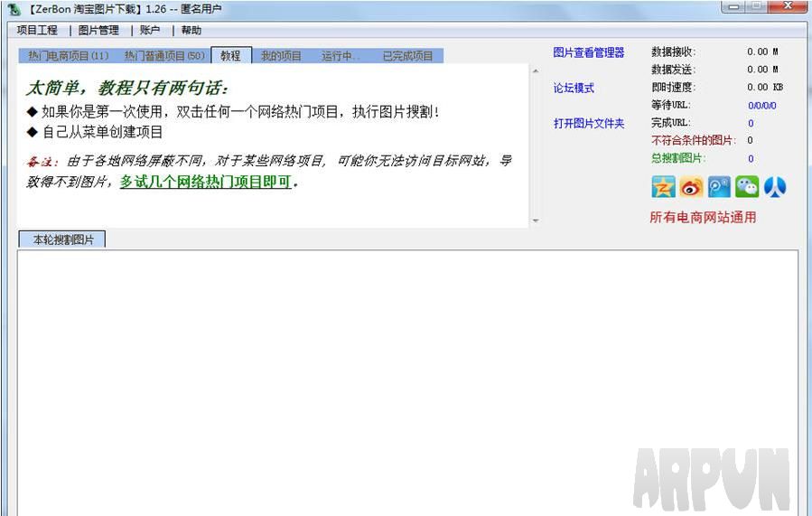The width and height of the screenshot is (812, 516).
Task: Click the 即时速度 value 0.00 KB
Action: click(765, 87)
